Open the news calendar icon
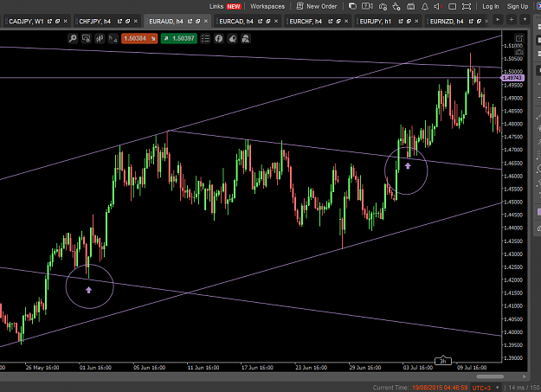Image resolution: width=541 pixels, height=392 pixels. (410, 6)
